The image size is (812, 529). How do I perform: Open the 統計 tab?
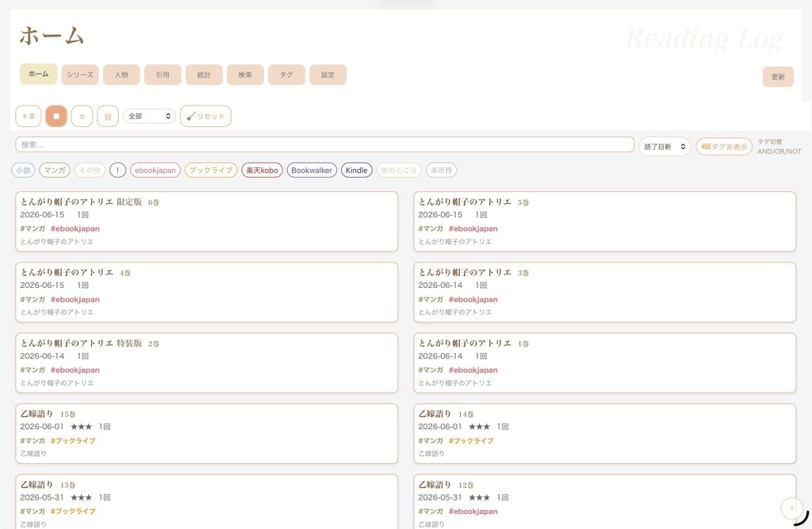coord(204,75)
